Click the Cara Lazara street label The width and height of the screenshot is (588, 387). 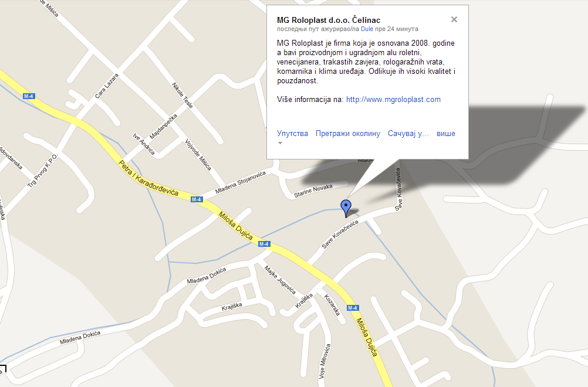(106, 86)
